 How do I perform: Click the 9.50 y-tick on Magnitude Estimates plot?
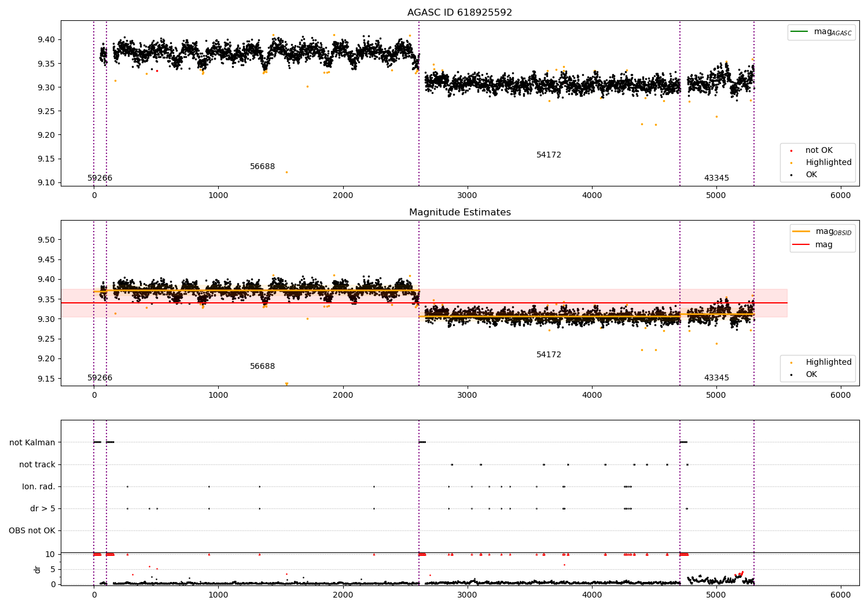point(46,240)
